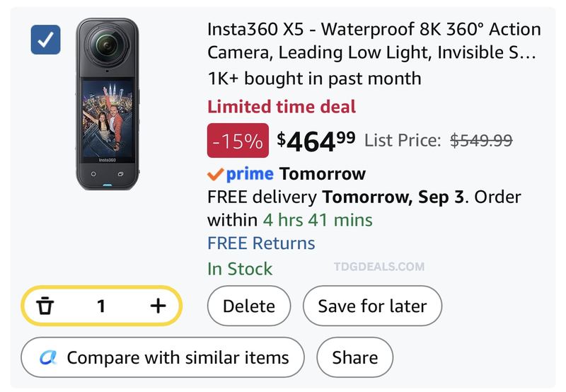This screenshot has height=392, width=566.
Task: Open the Insta360 X5 Waterproof 8K product title
Action: (374, 41)
